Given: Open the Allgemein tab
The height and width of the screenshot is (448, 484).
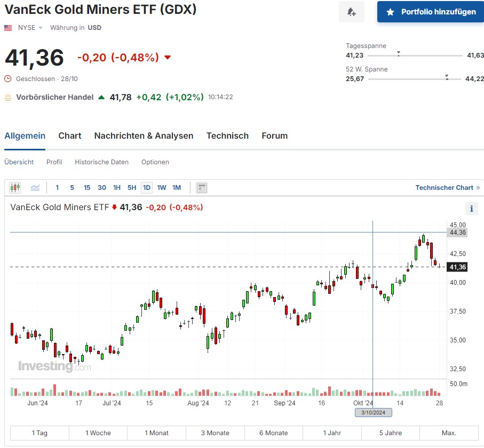Looking at the screenshot, I should click(25, 136).
